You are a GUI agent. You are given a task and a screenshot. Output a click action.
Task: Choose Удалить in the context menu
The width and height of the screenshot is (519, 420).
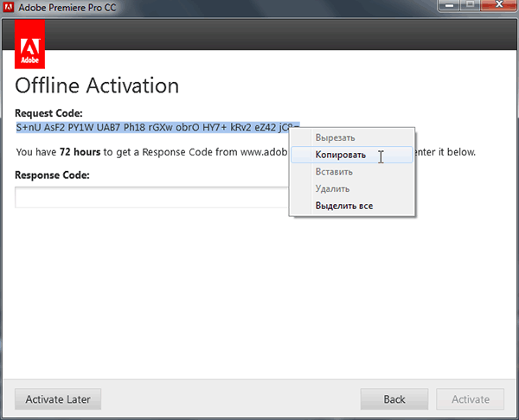pos(352,189)
